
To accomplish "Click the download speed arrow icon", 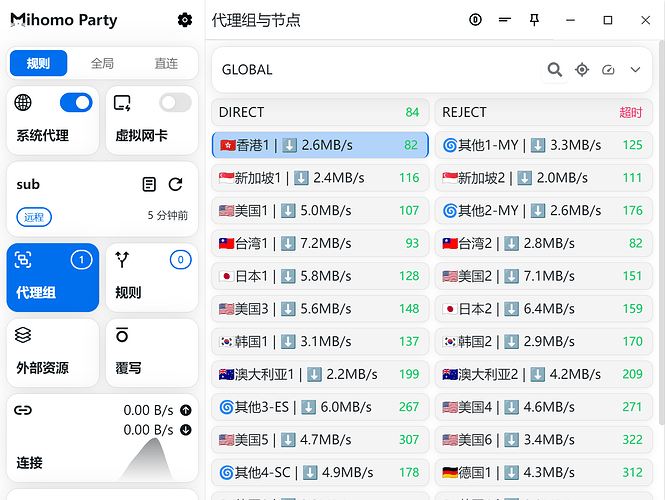I will (x=186, y=430).
